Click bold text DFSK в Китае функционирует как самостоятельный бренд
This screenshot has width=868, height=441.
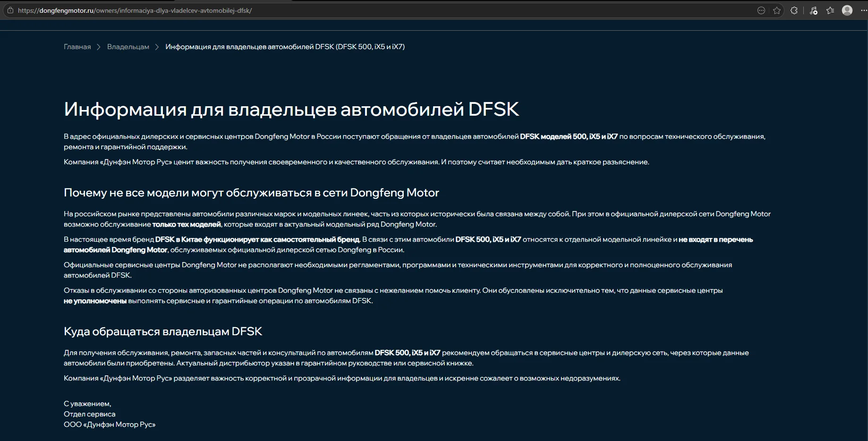[257, 239]
